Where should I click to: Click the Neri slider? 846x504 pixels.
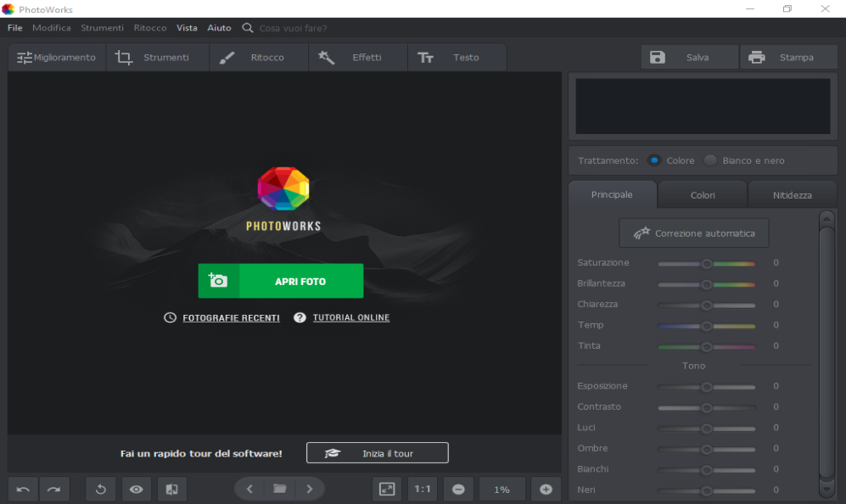point(706,491)
